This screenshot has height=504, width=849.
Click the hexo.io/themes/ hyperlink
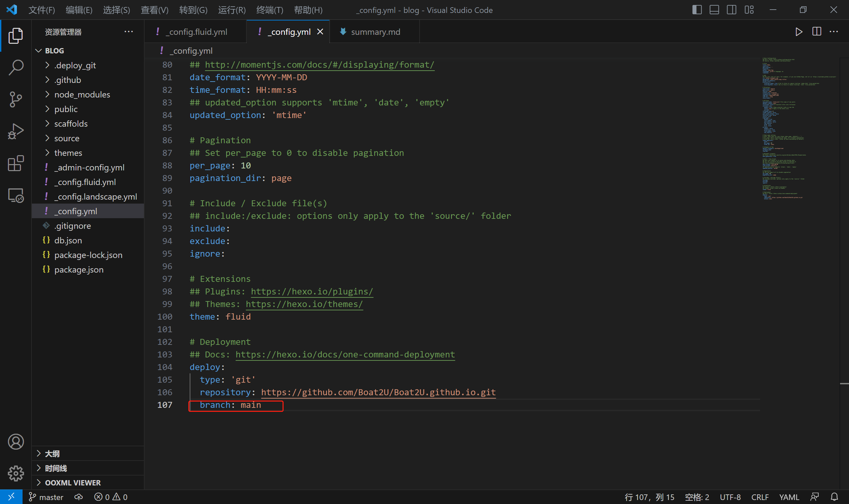pyautogui.click(x=303, y=304)
